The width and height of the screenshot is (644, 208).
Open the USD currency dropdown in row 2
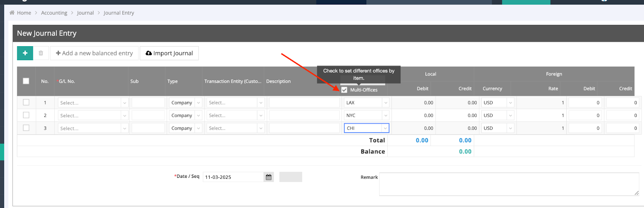[x=498, y=116]
